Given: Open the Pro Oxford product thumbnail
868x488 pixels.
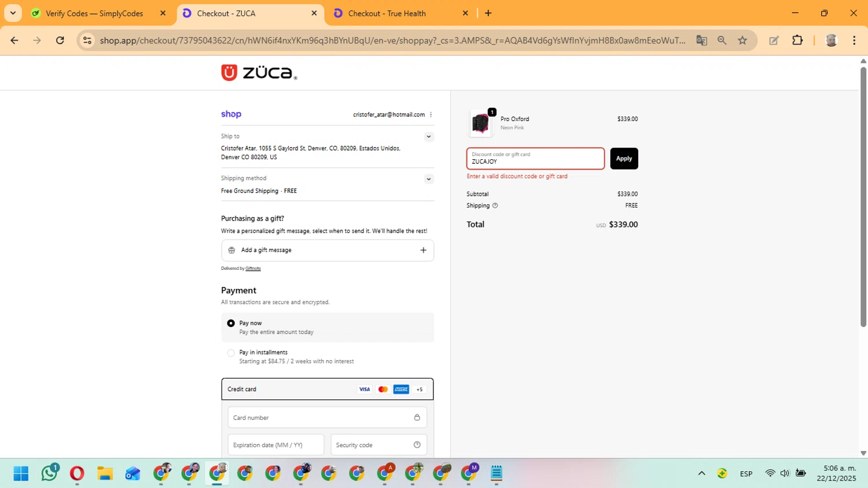Looking at the screenshot, I should point(481,123).
